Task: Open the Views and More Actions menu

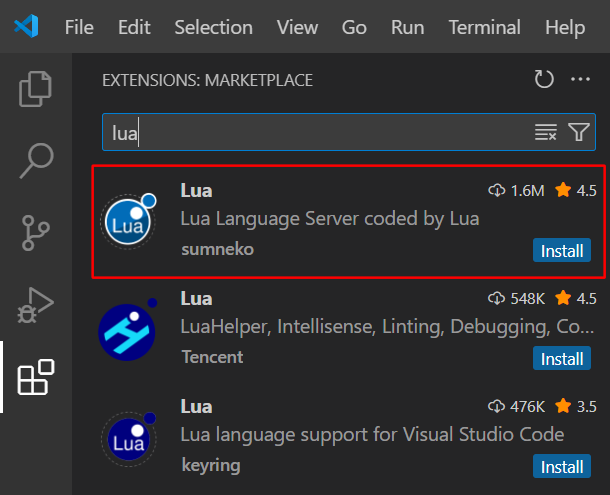Action: (x=580, y=79)
